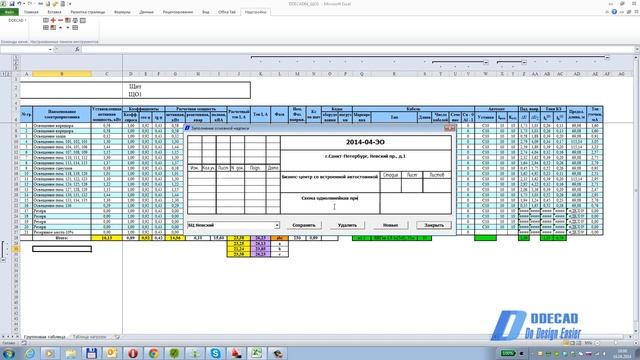Select the outlined empty cell below Итого
This screenshot has height=360, width=640.
point(62,249)
